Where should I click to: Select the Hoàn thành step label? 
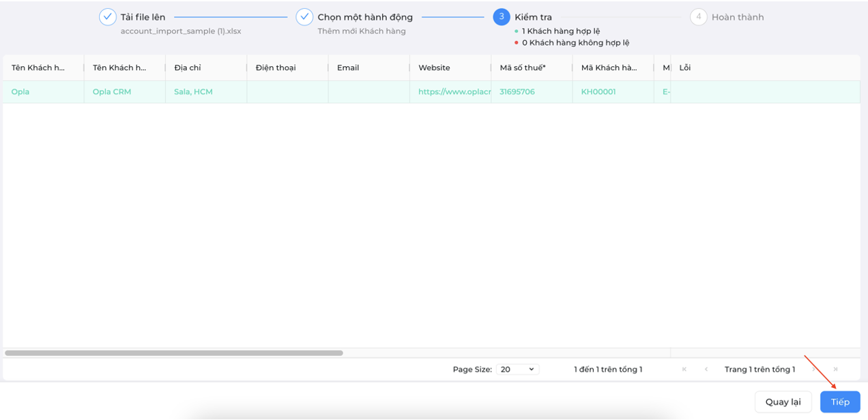(738, 17)
